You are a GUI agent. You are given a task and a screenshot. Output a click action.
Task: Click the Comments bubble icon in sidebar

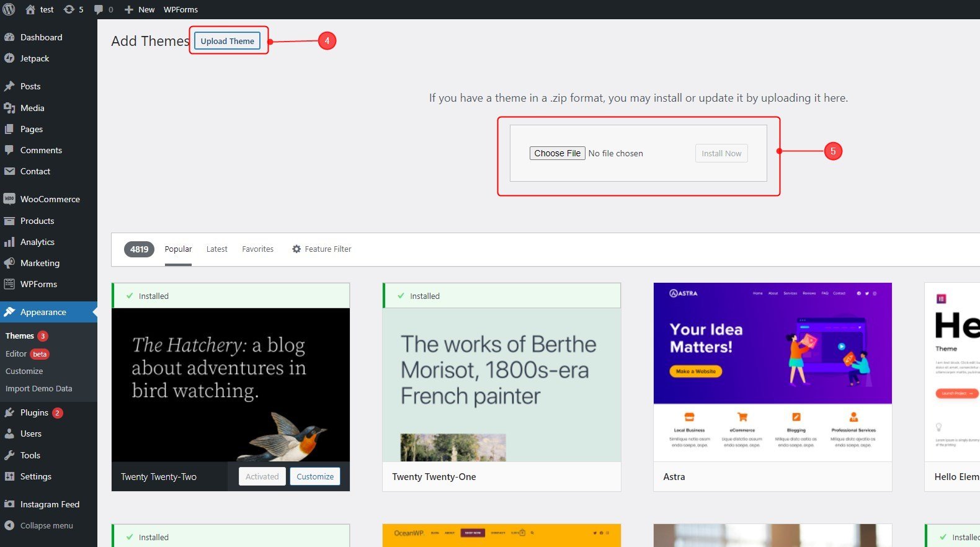pyautogui.click(x=9, y=150)
